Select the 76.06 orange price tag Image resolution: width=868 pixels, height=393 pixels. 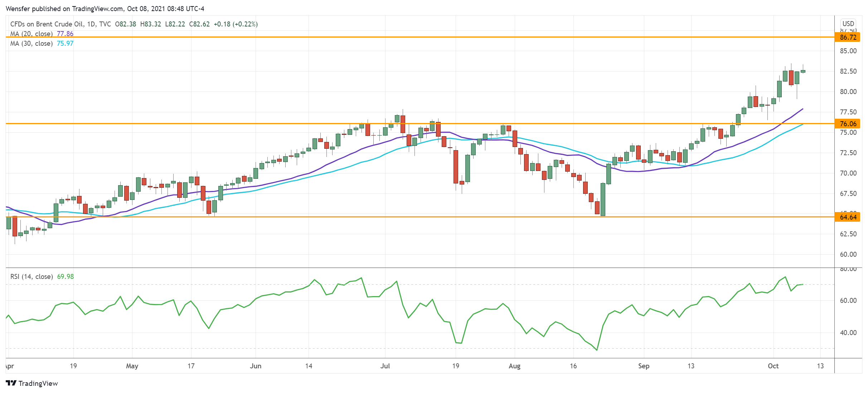click(x=847, y=124)
